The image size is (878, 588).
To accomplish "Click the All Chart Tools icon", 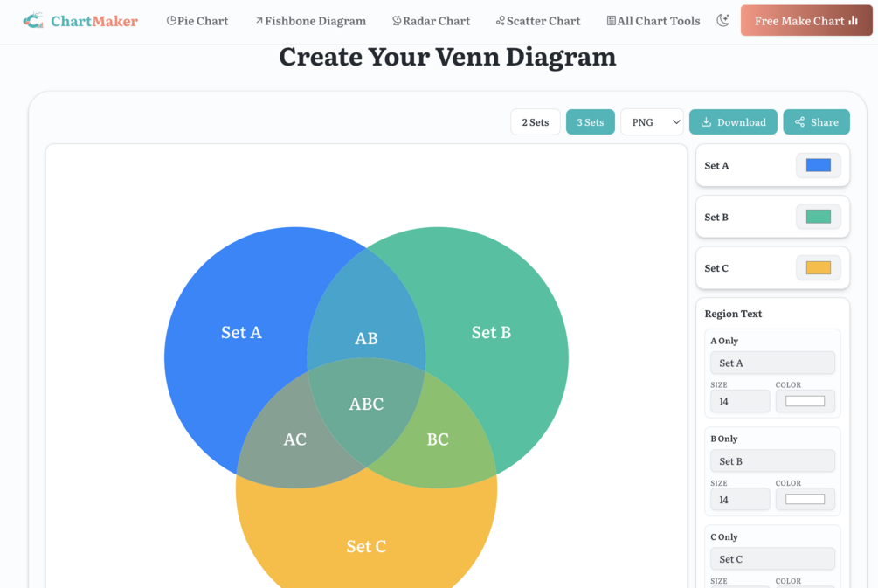I will 612,21.
